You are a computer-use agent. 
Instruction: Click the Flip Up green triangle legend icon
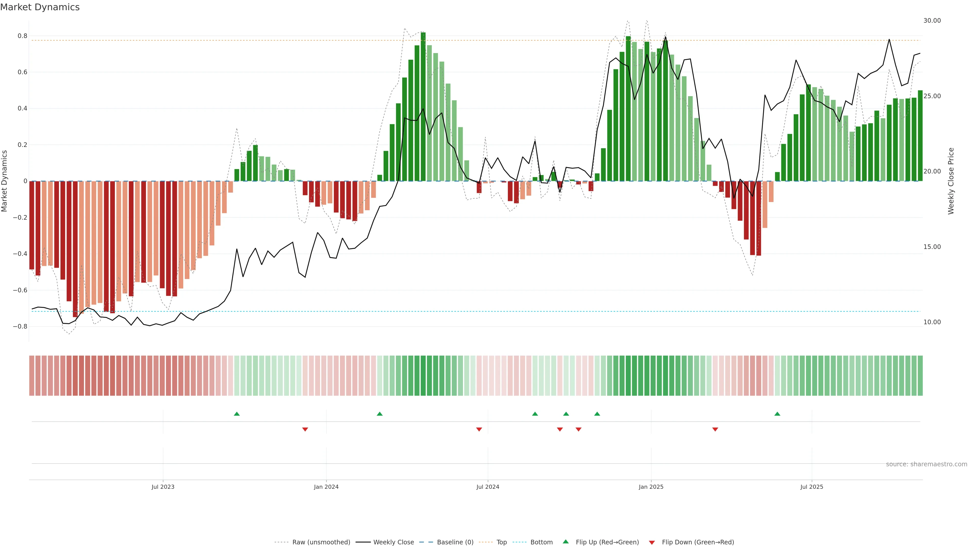tap(565, 542)
